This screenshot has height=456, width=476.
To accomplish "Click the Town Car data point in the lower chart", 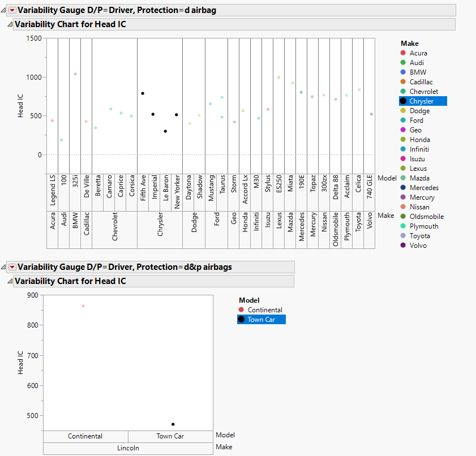I will tap(173, 423).
